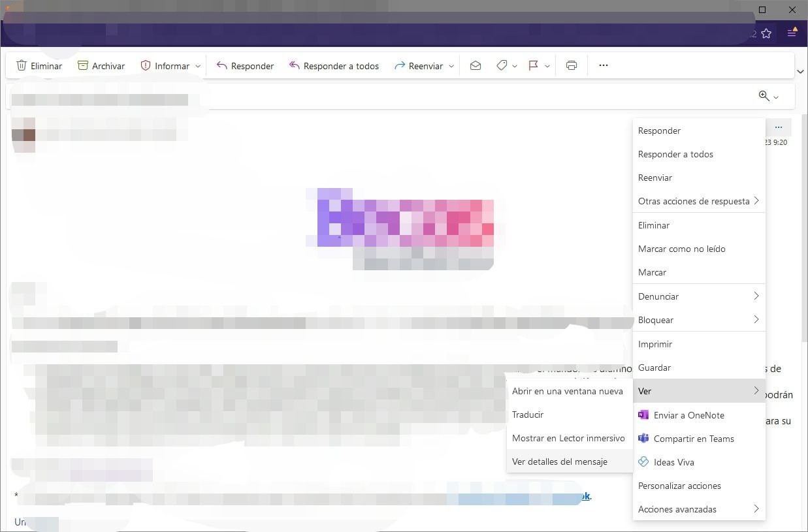Choose Abrir en una ventana nueva

click(x=570, y=391)
